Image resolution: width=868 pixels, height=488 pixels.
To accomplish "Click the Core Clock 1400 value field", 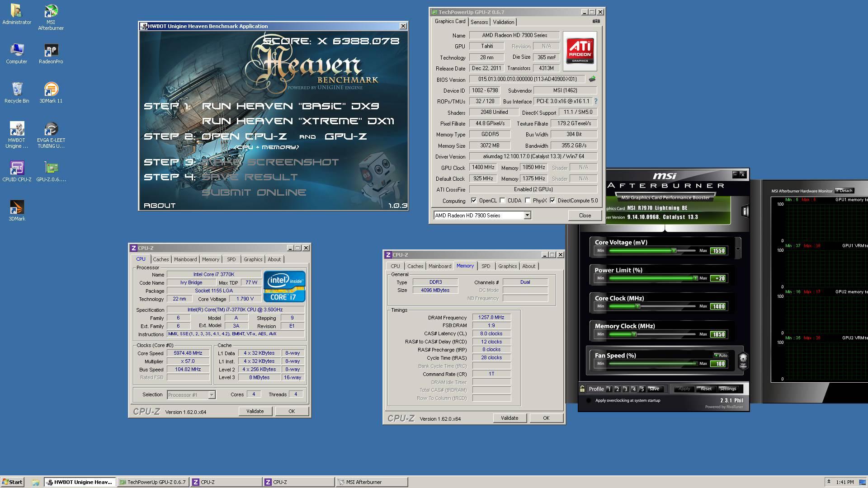I will tap(718, 306).
